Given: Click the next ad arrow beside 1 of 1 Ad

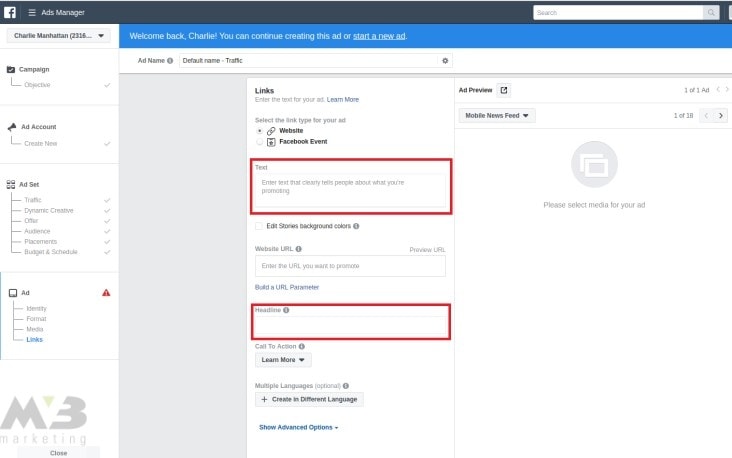Looking at the screenshot, I should pos(727,90).
